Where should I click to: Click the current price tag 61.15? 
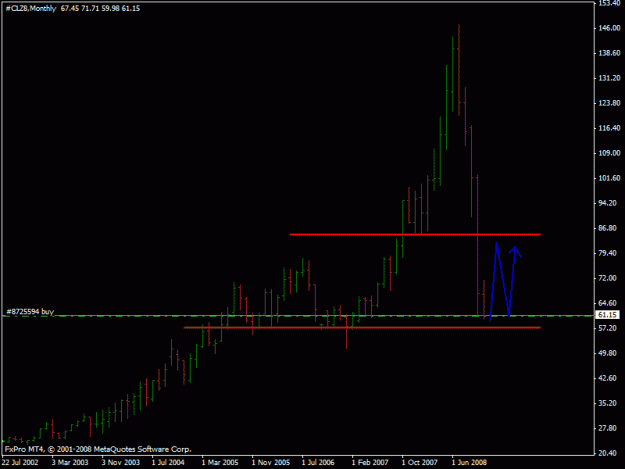pos(607,315)
